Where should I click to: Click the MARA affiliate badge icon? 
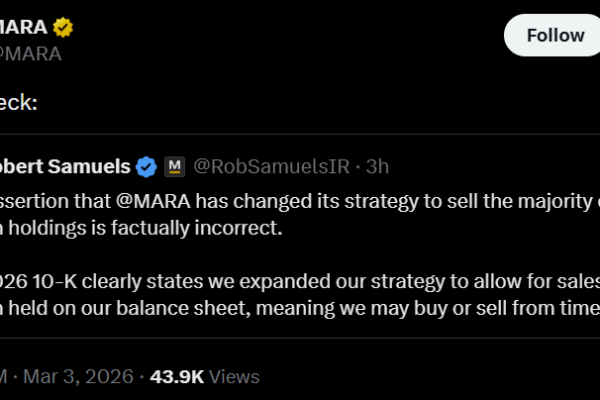173,165
